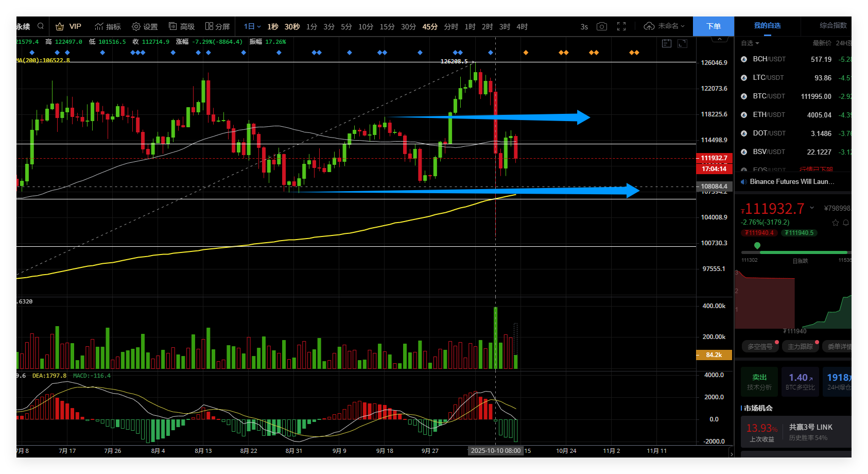The height and width of the screenshot is (474, 868).
Task: Add to favorites with star icon
Action: coord(835,223)
